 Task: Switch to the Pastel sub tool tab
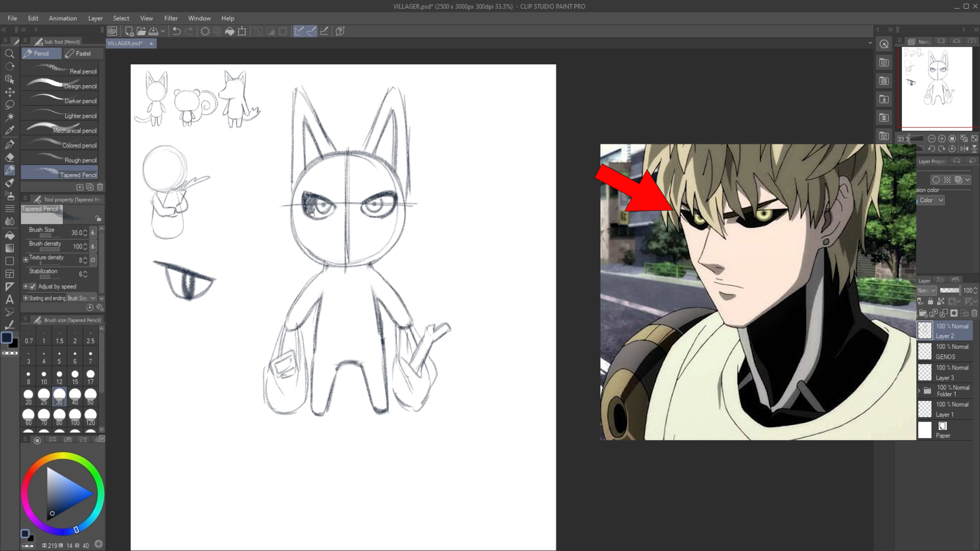[84, 54]
